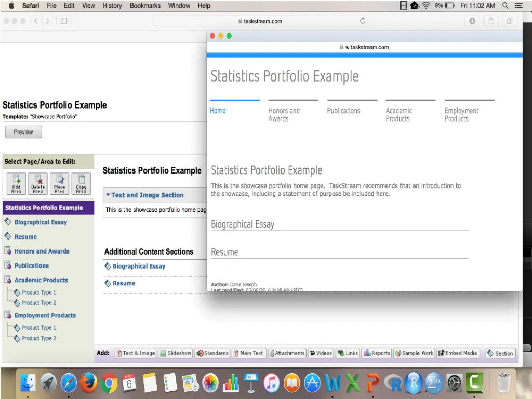Go back in Safari

click(36, 21)
